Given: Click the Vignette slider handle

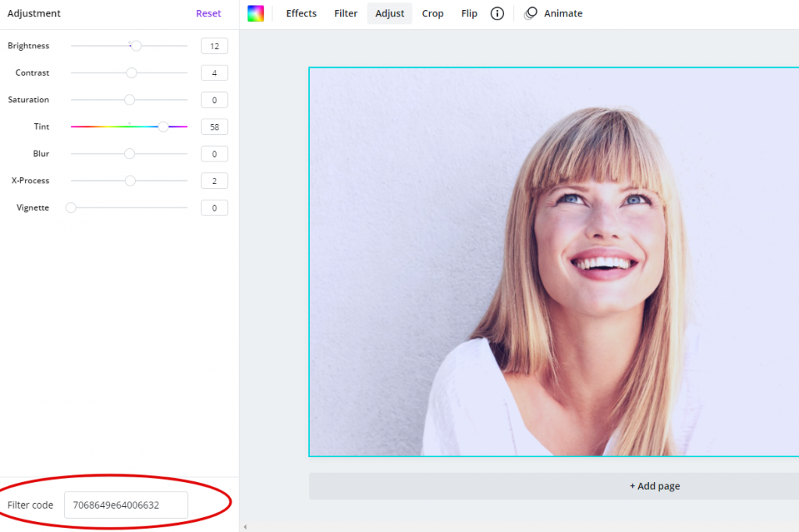Looking at the screenshot, I should pos(71,208).
